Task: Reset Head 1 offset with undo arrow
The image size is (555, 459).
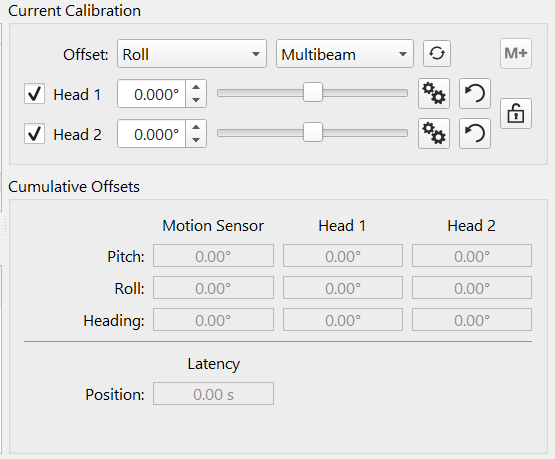Action: tap(475, 94)
